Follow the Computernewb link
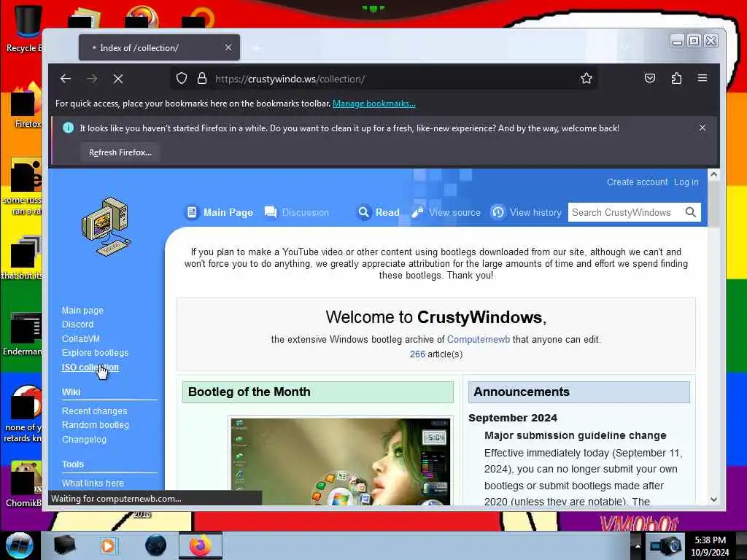Image resolution: width=747 pixels, height=560 pixels. point(479,340)
